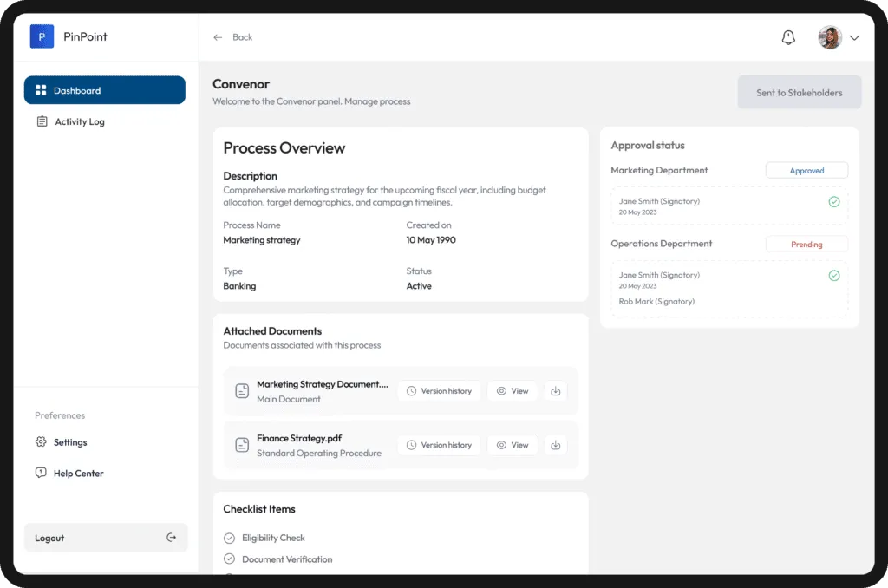Click Marketing Department's Jane Smith approval checkmark
Screen dimensions: 888x588
click(x=833, y=201)
